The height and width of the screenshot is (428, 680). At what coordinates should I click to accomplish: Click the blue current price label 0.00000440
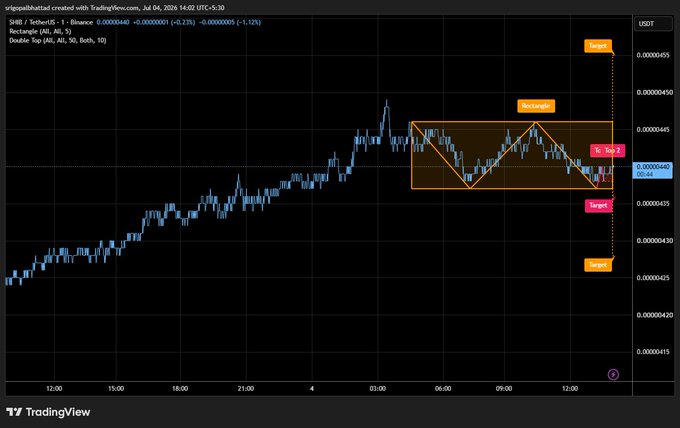pos(653,170)
